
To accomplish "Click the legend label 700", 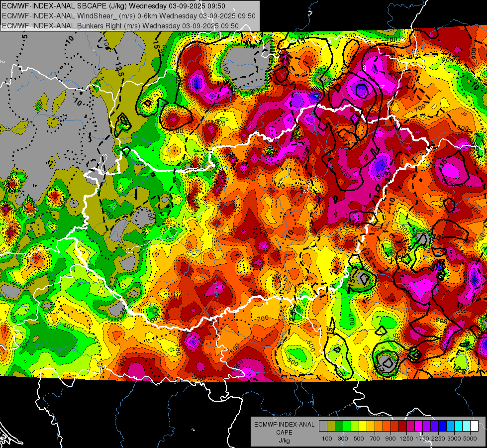I will tap(375, 439).
